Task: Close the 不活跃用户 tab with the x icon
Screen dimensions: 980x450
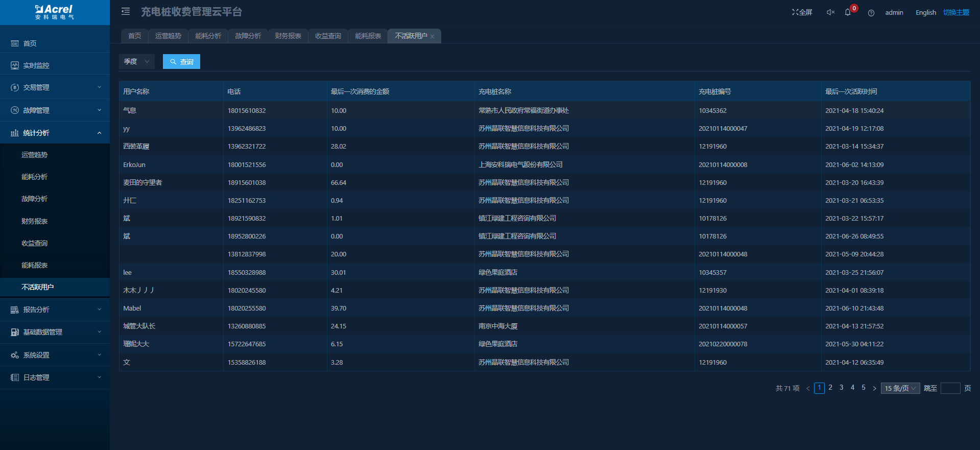Action: point(433,36)
